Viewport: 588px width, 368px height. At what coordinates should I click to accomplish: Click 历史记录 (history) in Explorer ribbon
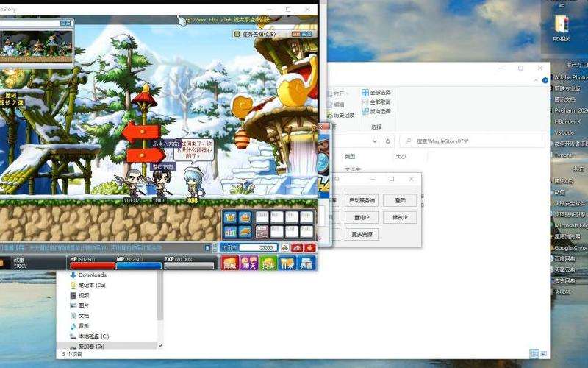pyautogui.click(x=340, y=116)
